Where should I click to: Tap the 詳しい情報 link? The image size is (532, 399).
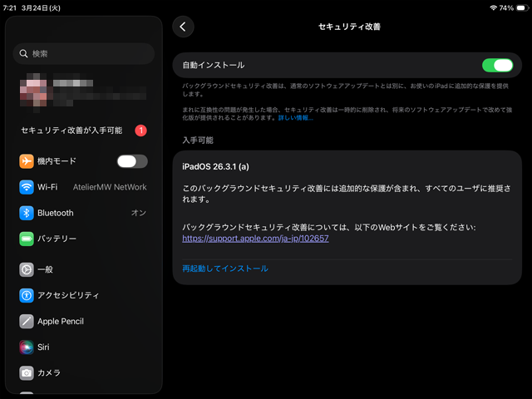(x=296, y=118)
